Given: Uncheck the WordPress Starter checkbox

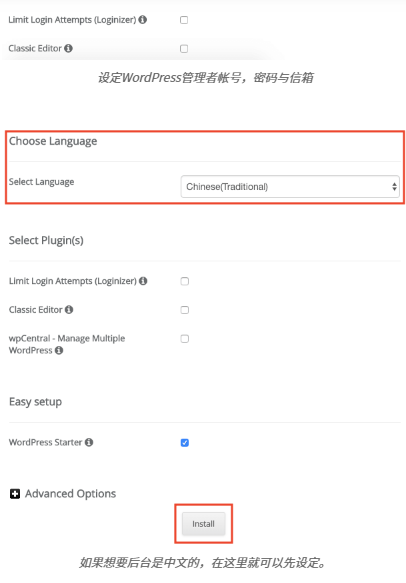Looking at the screenshot, I should pyautogui.click(x=185, y=443).
